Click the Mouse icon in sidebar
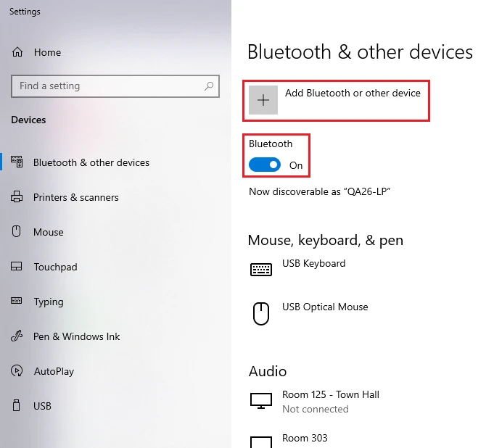 pyautogui.click(x=17, y=232)
